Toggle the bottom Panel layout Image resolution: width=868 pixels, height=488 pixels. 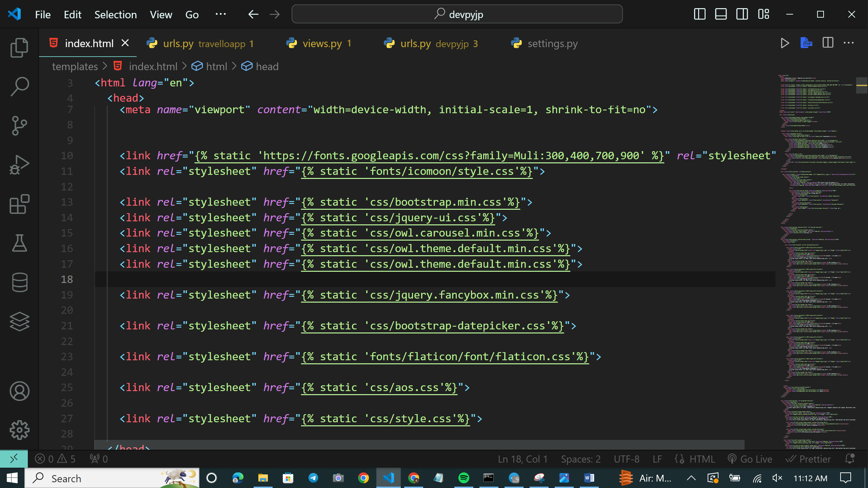721,14
